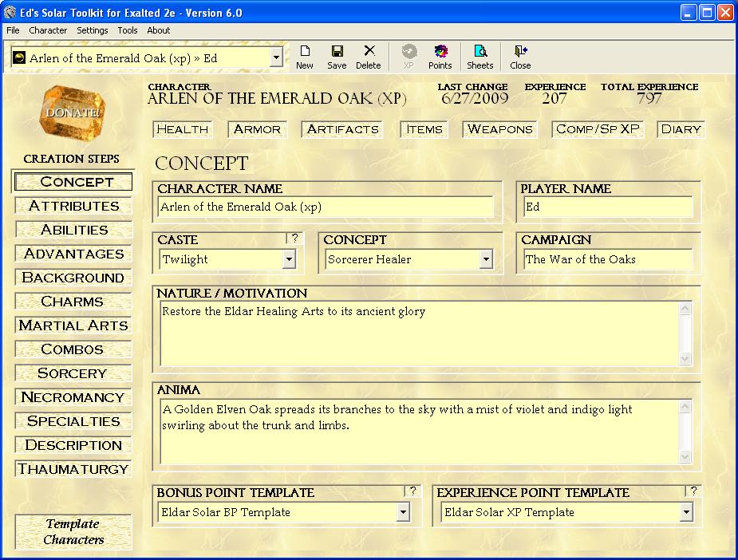
Task: Click the help question mark beside Caste
Action: pyautogui.click(x=294, y=238)
